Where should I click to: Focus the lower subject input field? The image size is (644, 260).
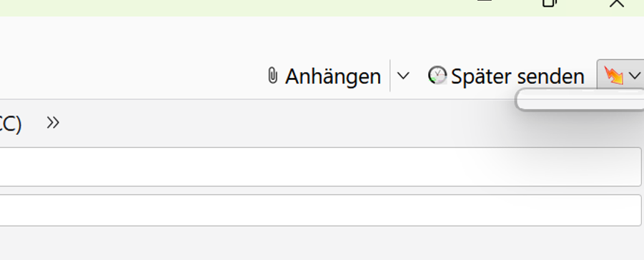coord(320,210)
